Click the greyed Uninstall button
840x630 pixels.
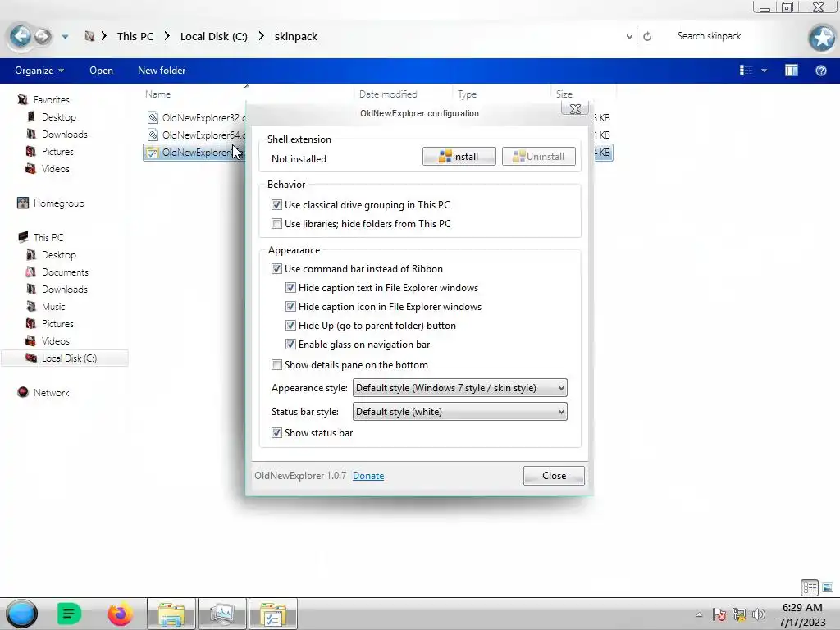pos(538,157)
